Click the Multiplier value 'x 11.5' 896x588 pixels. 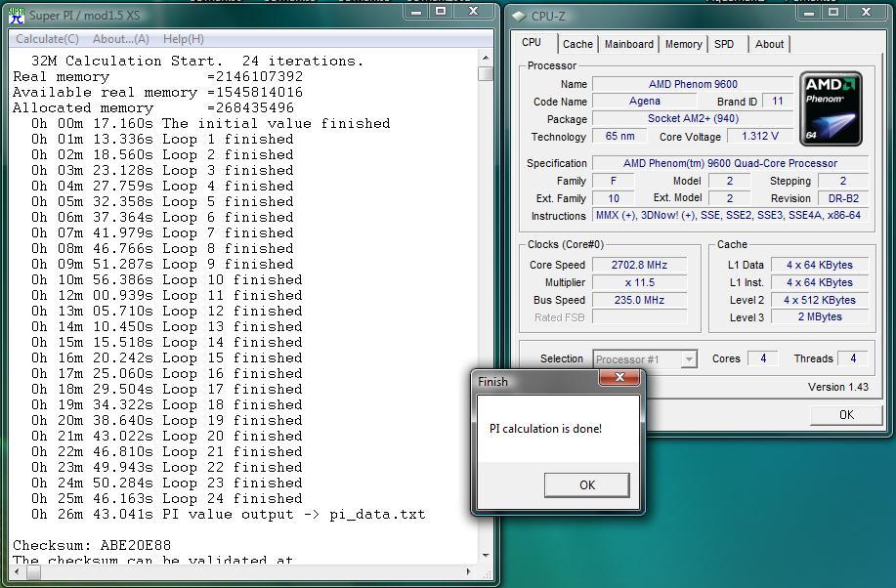pos(639,283)
